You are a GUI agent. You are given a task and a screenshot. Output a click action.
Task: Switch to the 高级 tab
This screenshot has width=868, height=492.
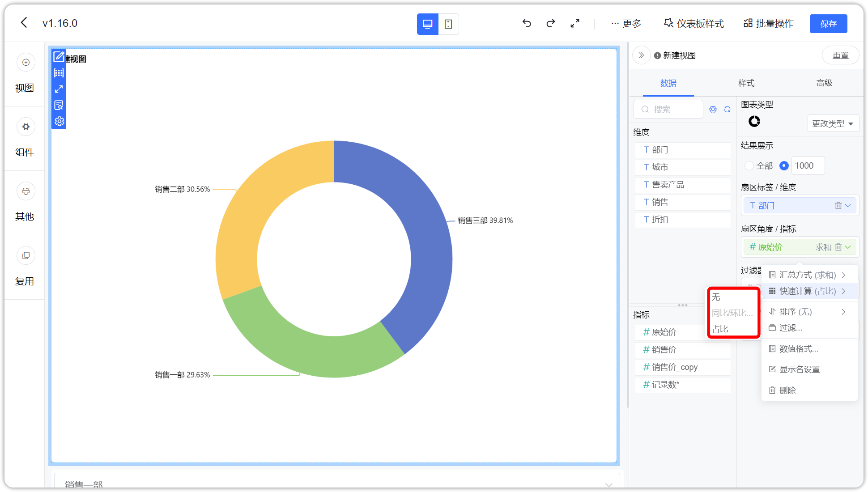coord(824,83)
